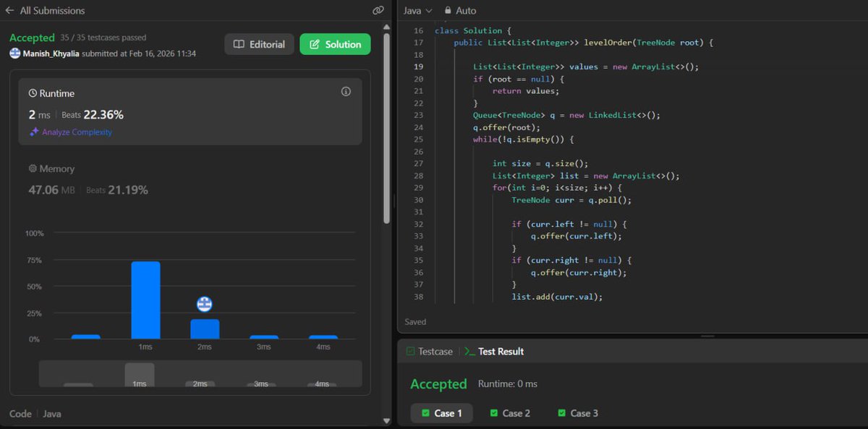Click 'Runtime: 0 ms' in test result

[x=508, y=384]
